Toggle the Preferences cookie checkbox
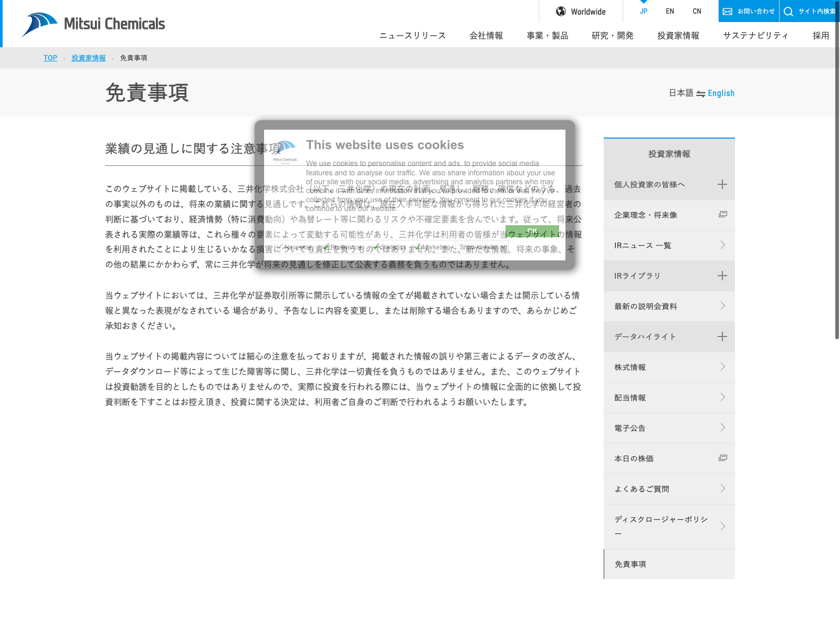Image resolution: width=840 pixels, height=630 pixels. (x=327, y=247)
